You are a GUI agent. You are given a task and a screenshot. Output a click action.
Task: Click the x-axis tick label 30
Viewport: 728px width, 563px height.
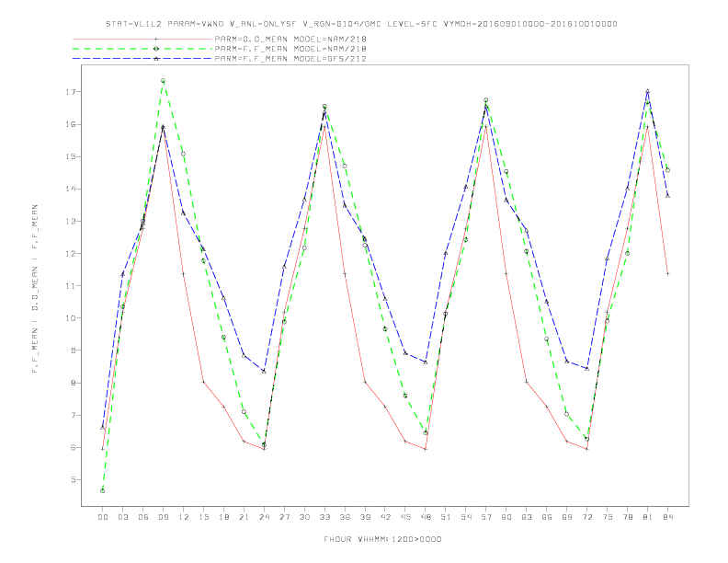pos(304,517)
